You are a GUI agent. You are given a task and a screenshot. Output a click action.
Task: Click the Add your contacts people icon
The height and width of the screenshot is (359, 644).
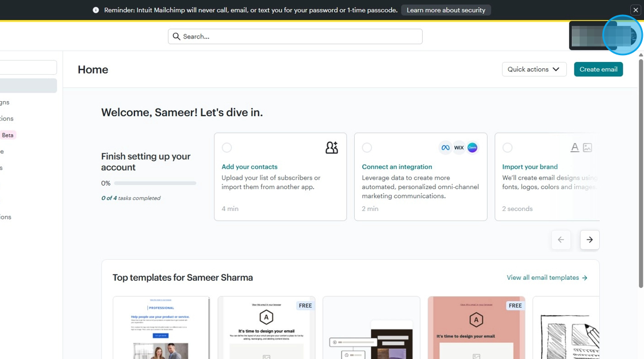331,148
